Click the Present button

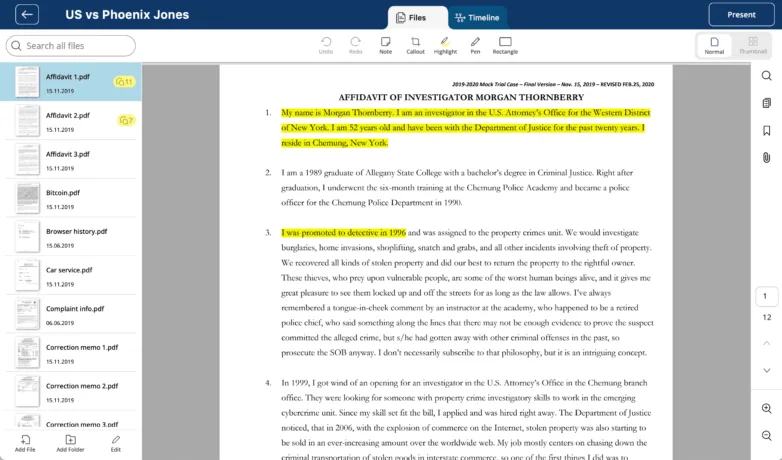741,15
